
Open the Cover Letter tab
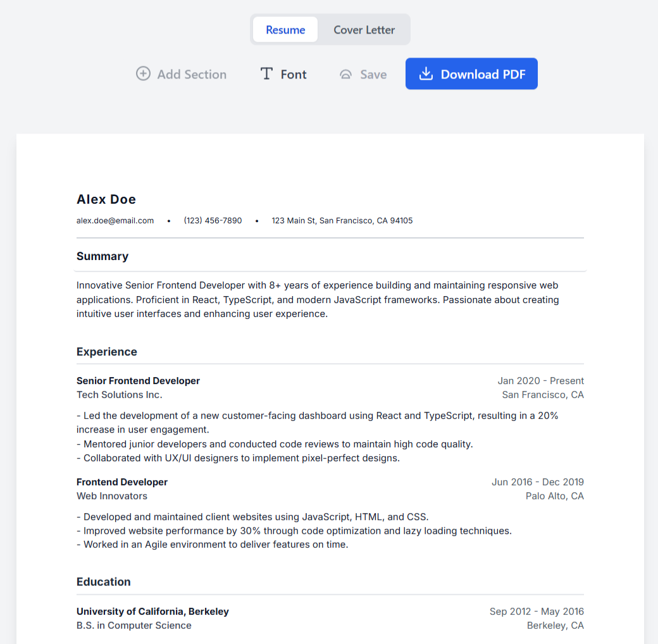pos(364,30)
